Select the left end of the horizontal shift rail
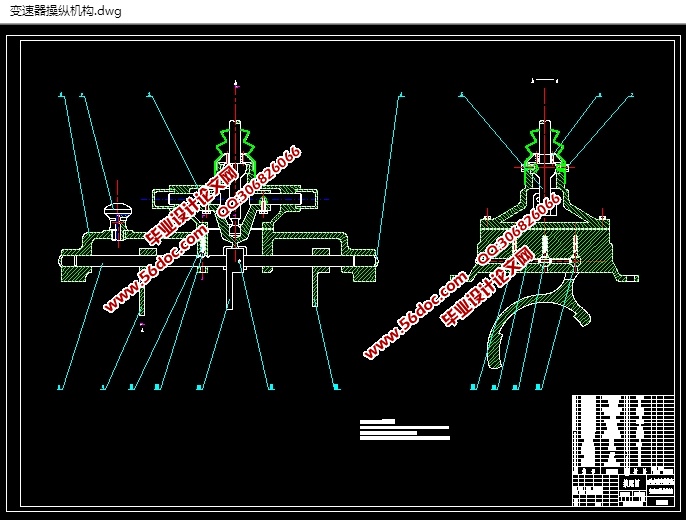 tap(68, 262)
